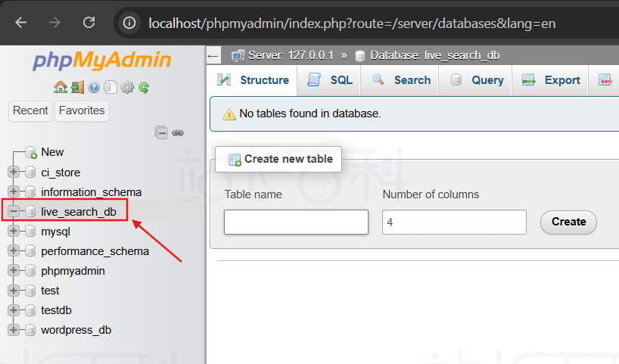619x364 pixels.
Task: Reload navigation panel with green refresh icon
Action: (x=144, y=87)
